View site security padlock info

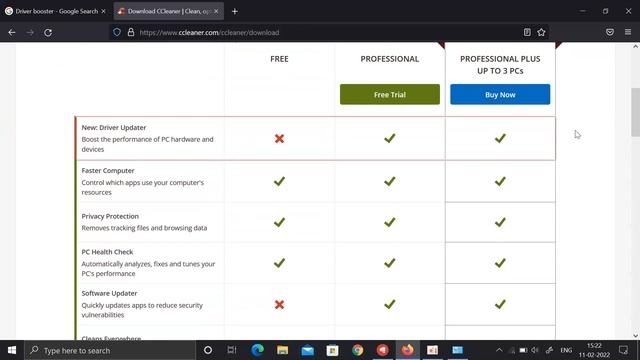131,32
